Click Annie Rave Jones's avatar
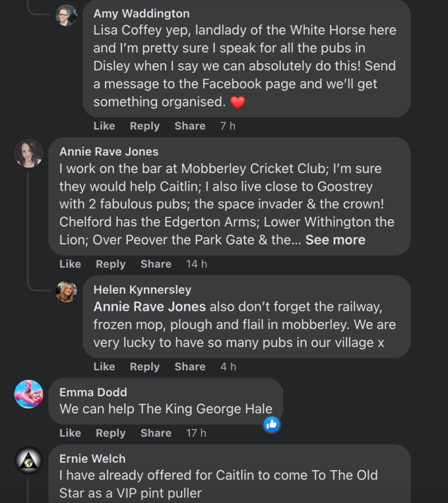 click(x=29, y=153)
